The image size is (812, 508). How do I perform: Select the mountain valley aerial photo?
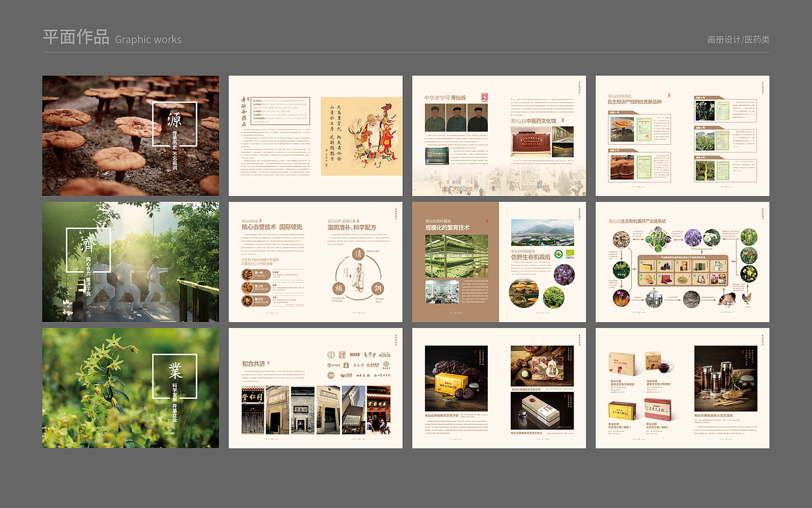(542, 232)
